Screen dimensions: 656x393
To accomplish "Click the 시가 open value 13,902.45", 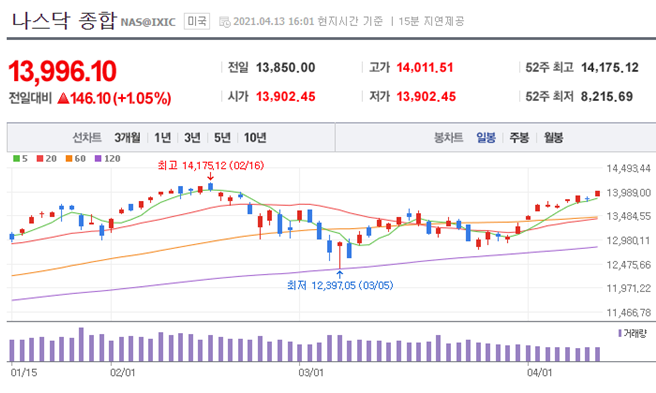I will [x=285, y=97].
